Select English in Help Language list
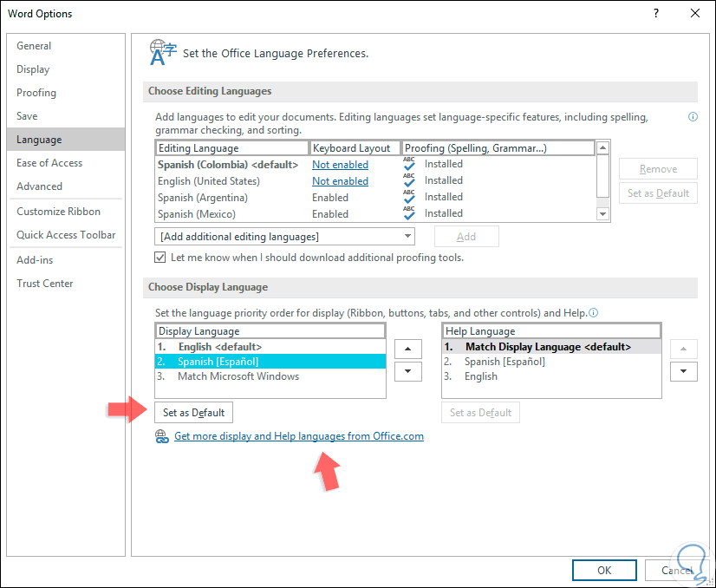 [x=551, y=376]
